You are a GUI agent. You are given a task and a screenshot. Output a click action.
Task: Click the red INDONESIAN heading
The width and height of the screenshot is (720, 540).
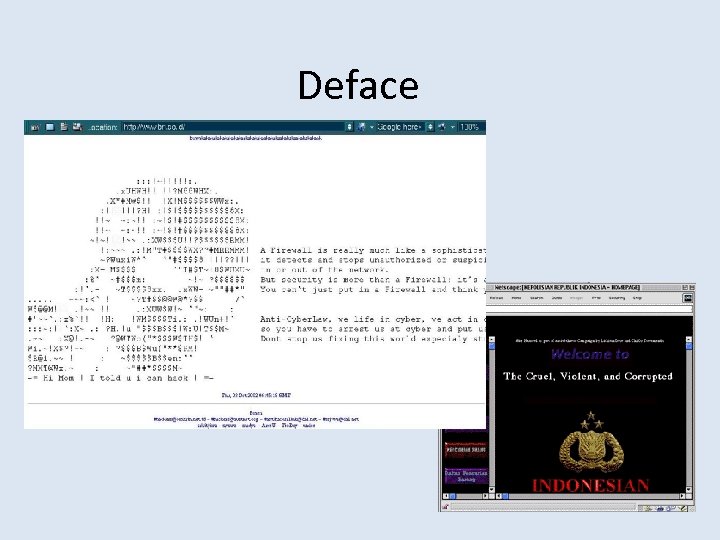591,485
